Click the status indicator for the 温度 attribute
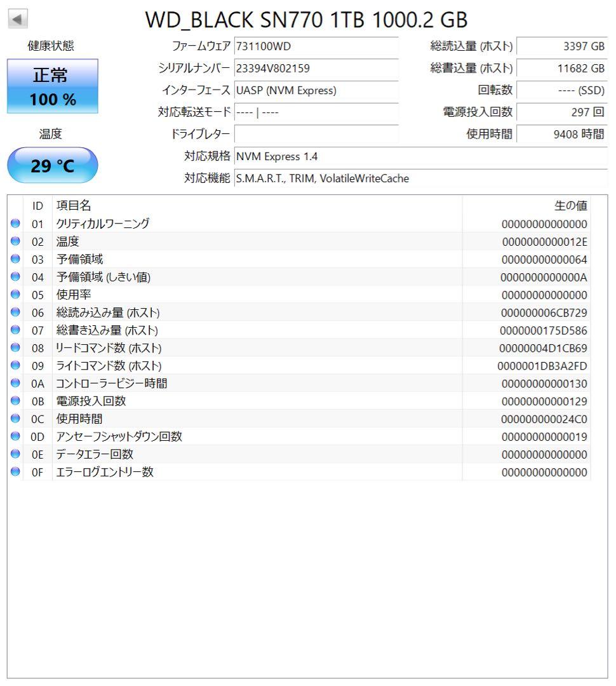 pyautogui.click(x=15, y=241)
